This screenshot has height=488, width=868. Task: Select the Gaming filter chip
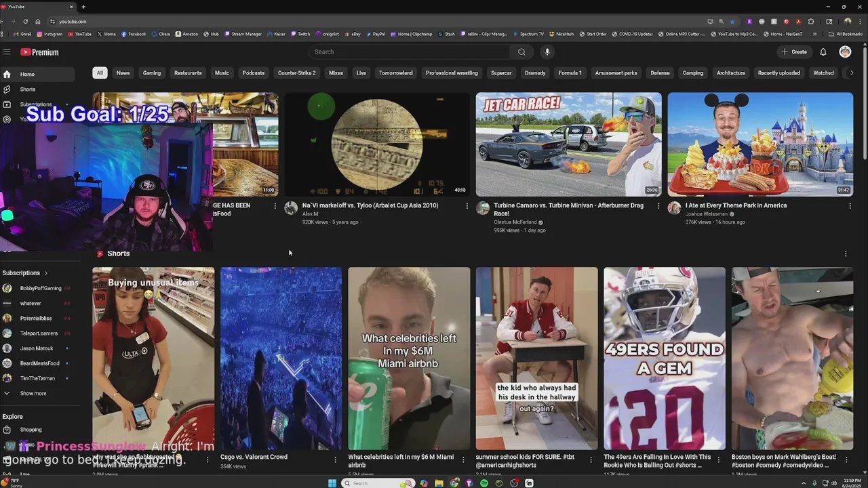(152, 73)
